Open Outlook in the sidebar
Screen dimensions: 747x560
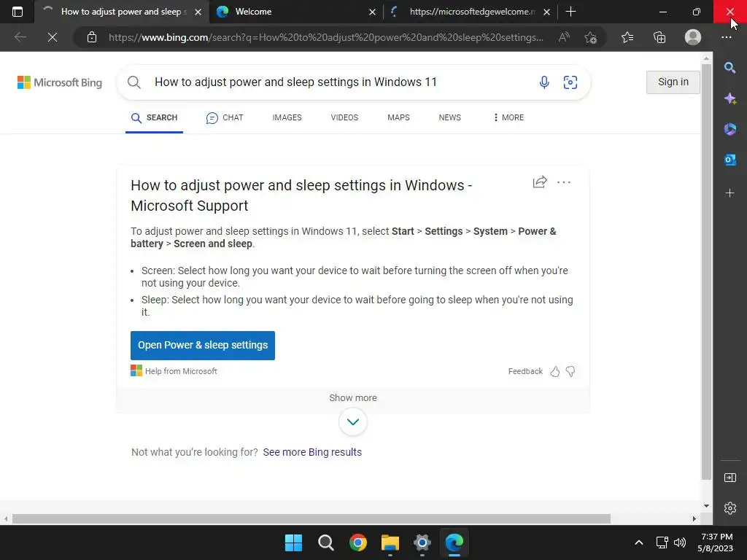point(729,160)
